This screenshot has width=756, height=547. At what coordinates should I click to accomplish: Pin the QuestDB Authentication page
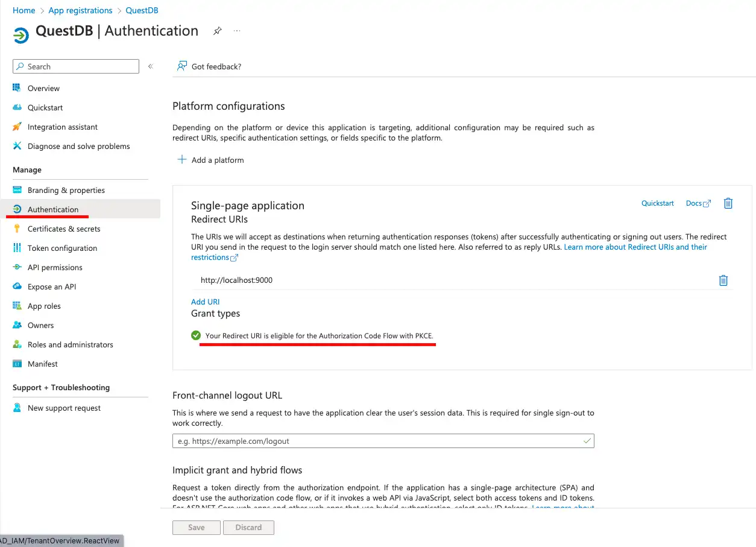[217, 31]
